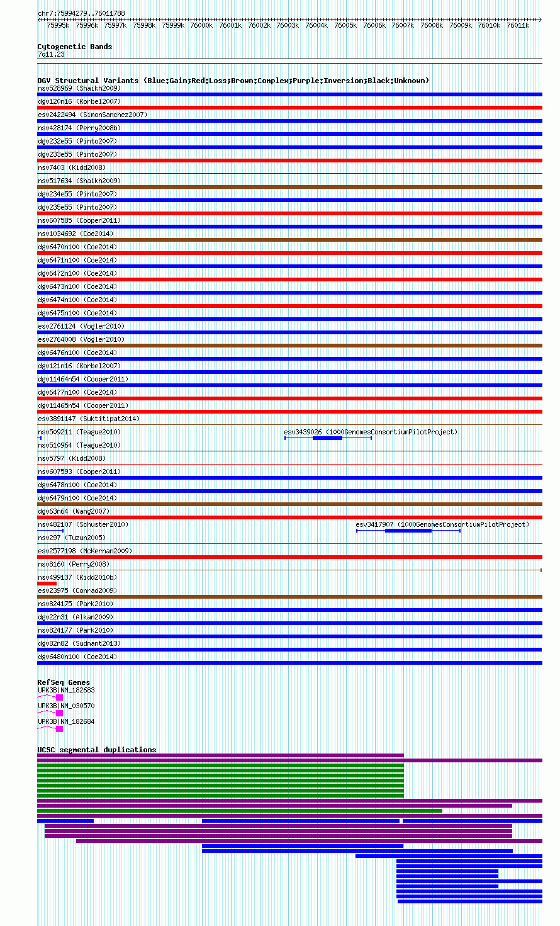Click variant dgv120n16 (Korbel2007) label

point(79,101)
